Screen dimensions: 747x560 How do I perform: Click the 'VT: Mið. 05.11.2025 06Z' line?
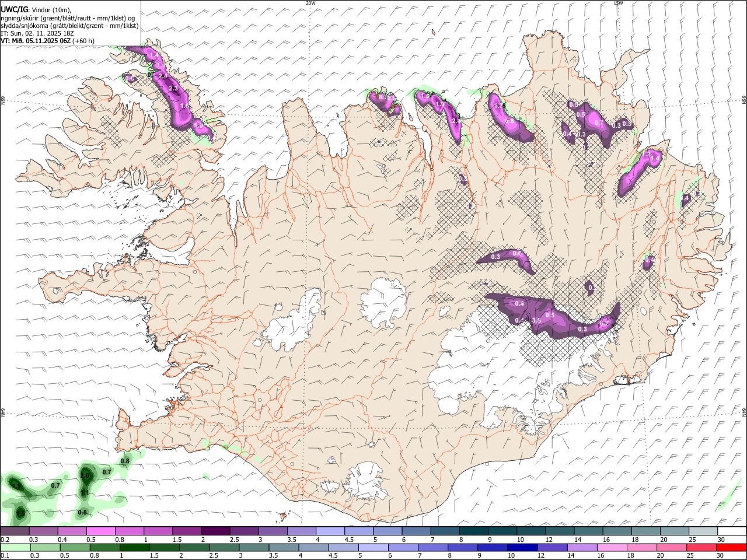36,41
